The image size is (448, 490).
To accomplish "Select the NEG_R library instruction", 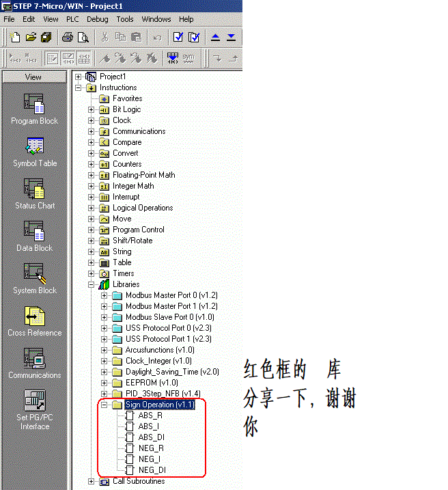I will (x=151, y=448).
